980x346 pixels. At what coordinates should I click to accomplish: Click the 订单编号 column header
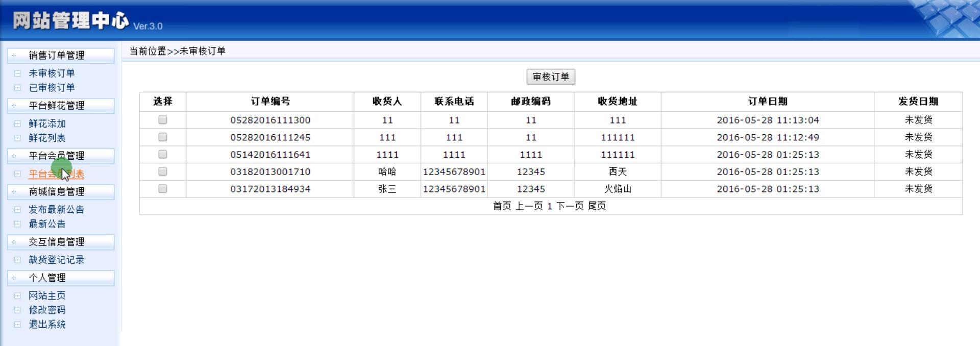(x=270, y=102)
